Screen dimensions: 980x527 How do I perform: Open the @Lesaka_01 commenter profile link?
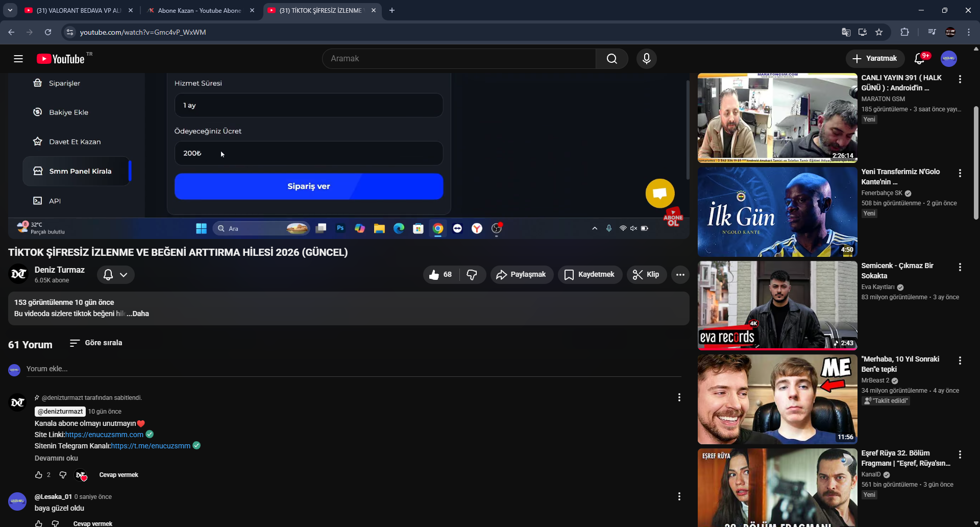tap(53, 496)
